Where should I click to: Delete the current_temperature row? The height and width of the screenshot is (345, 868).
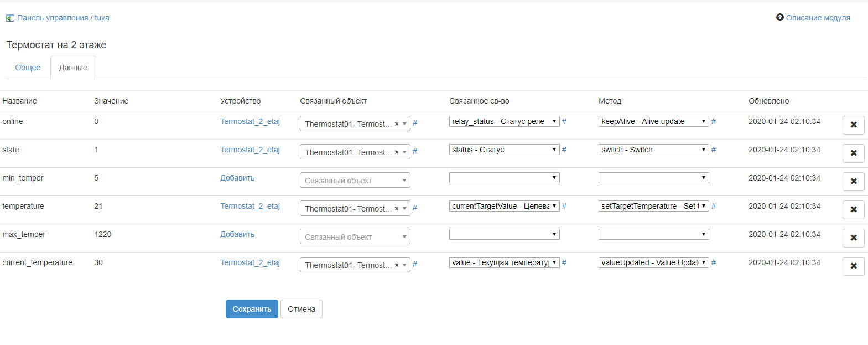point(853,266)
